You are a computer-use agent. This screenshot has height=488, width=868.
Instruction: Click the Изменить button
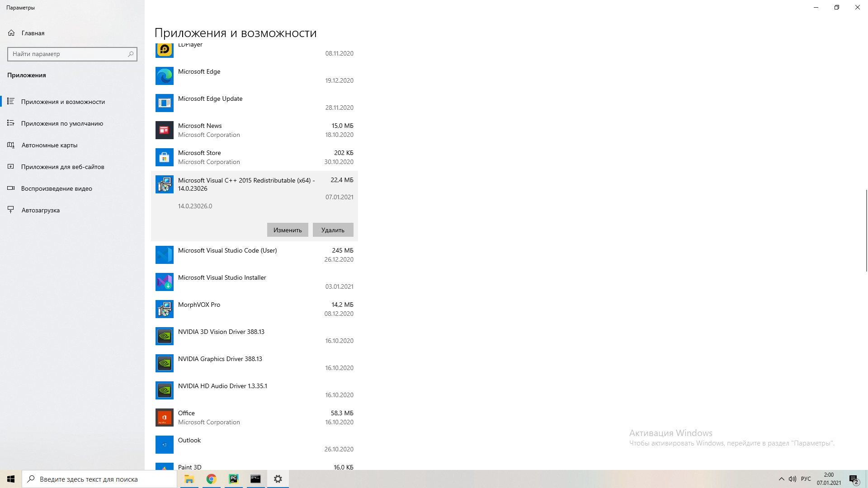coord(288,230)
